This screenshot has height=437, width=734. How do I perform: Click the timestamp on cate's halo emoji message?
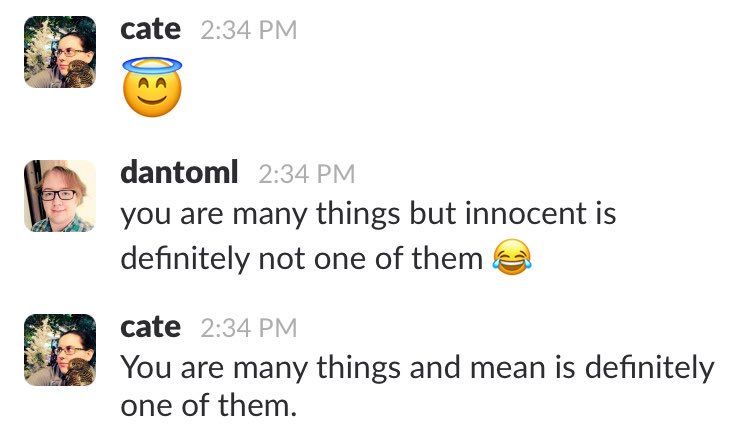pyautogui.click(x=249, y=31)
